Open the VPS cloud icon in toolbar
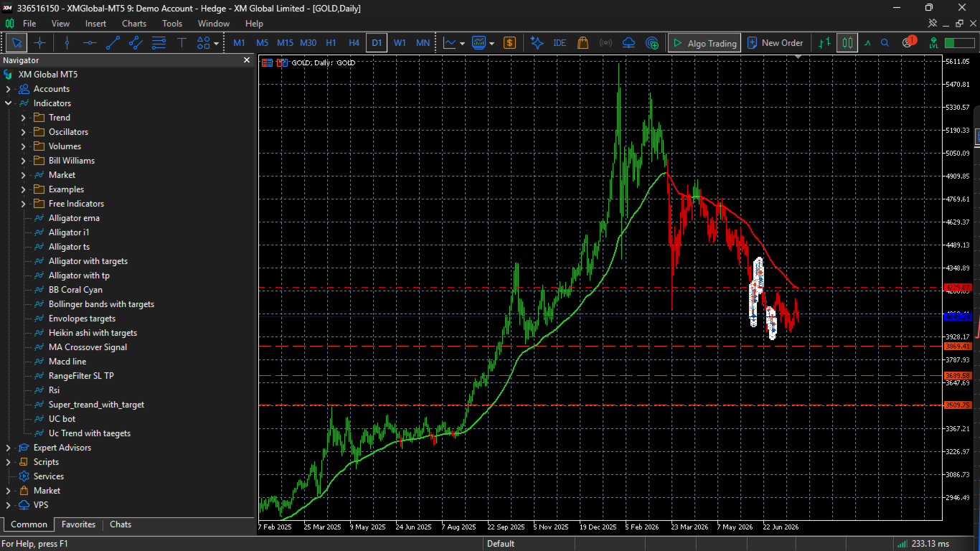The width and height of the screenshot is (980, 551). (629, 43)
